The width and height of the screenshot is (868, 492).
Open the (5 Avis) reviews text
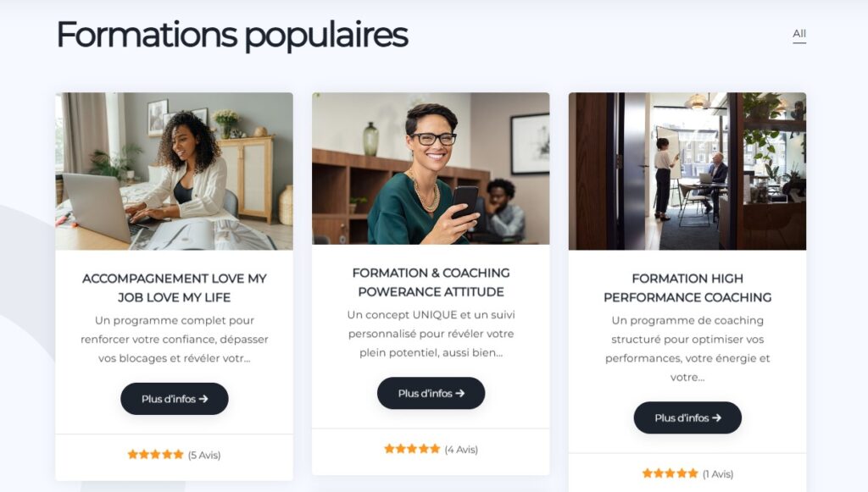pos(204,456)
